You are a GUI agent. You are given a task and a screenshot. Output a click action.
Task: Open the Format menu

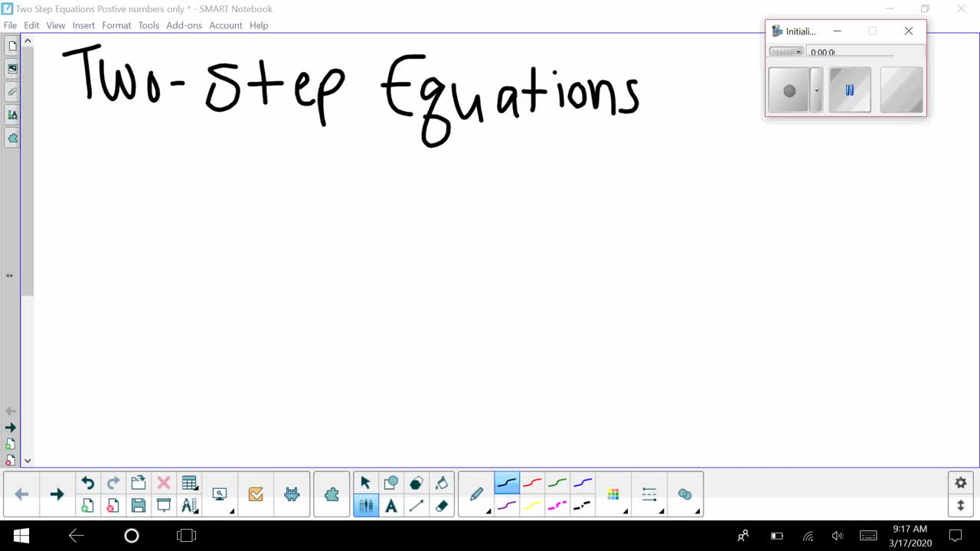tap(116, 25)
